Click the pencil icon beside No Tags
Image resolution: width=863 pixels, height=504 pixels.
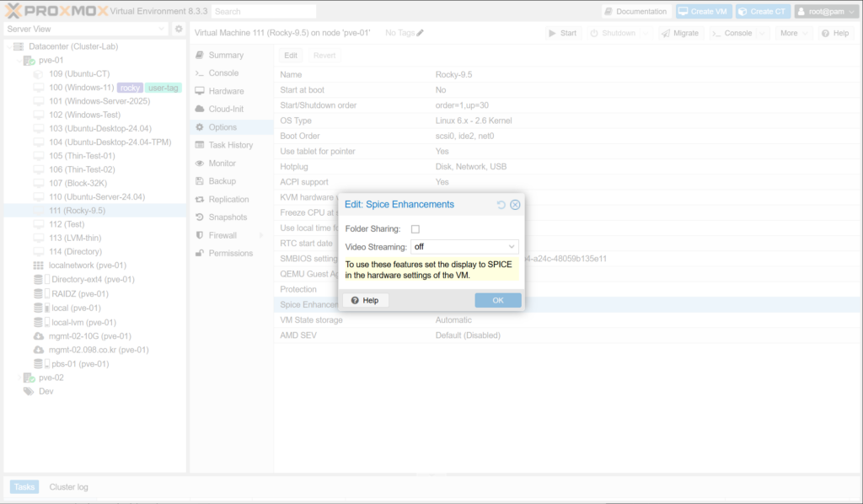click(421, 33)
